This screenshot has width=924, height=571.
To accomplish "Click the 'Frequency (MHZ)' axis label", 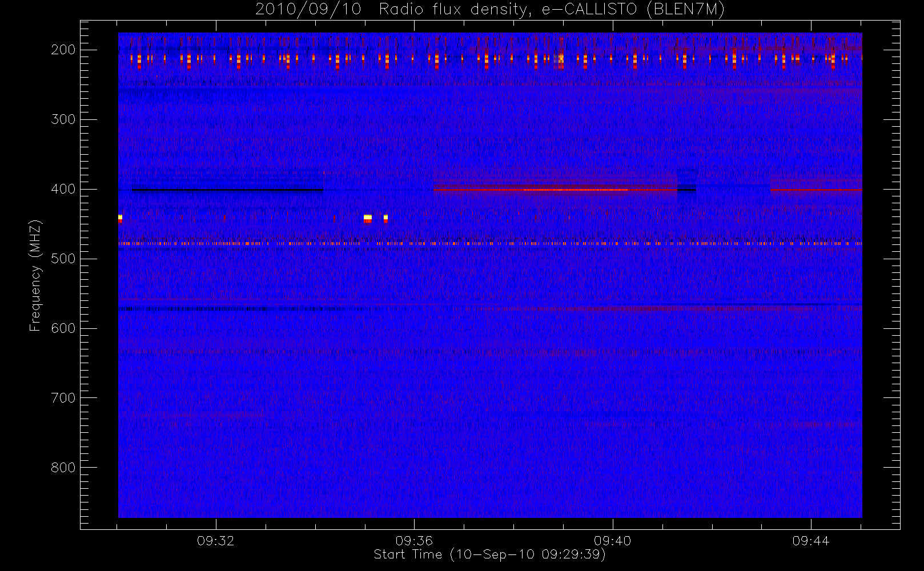I will pyautogui.click(x=35, y=276).
